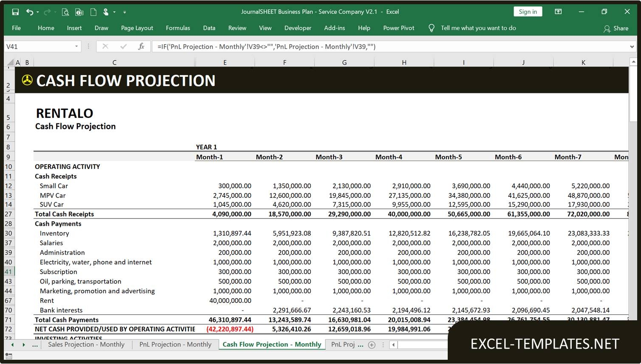Image resolution: width=641 pixels, height=364 pixels.
Task: Insert a function using the fx icon
Action: click(141, 47)
